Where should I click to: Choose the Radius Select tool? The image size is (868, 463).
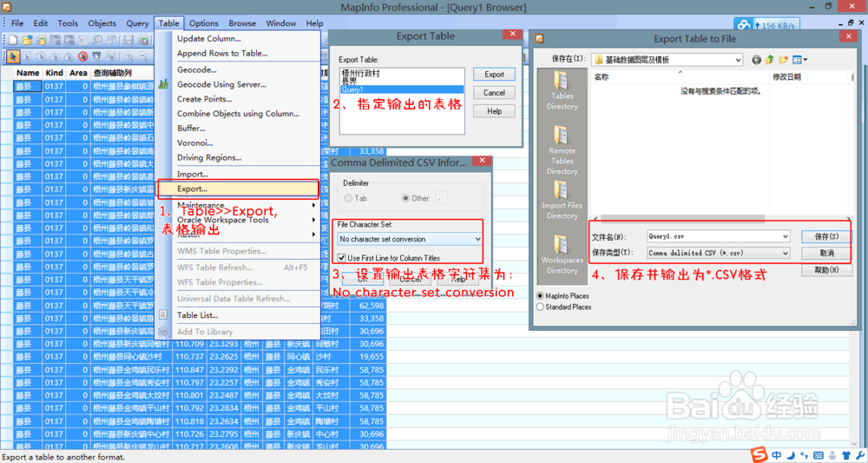point(41,56)
